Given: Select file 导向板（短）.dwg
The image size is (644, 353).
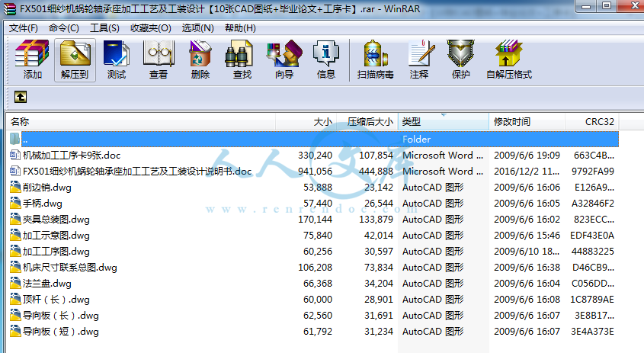Looking at the screenshot, I should (x=60, y=332).
